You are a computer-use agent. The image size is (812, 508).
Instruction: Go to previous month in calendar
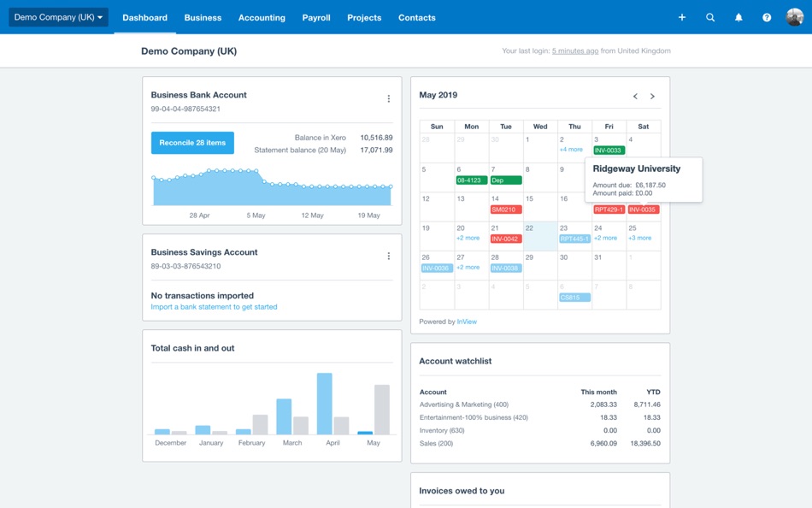(635, 96)
